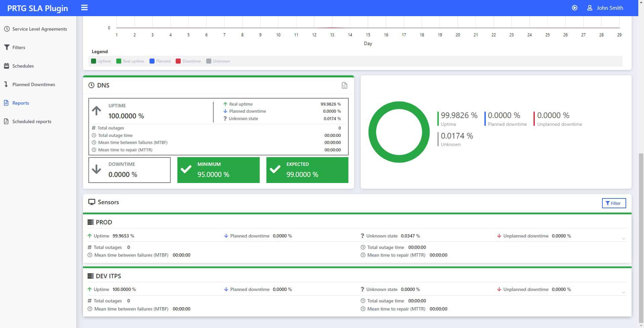Toggle Downtime series in chart legend
This screenshot has width=644, height=328.
188,61
